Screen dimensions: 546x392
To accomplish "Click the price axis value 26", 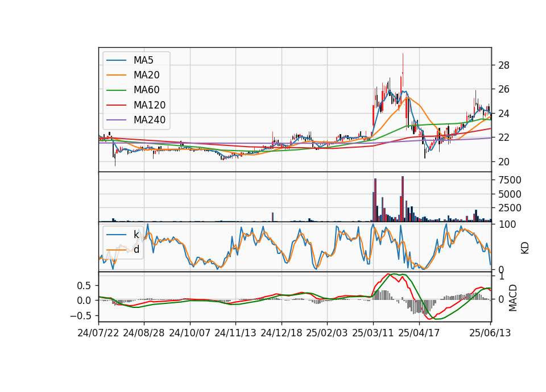I will [503, 89].
